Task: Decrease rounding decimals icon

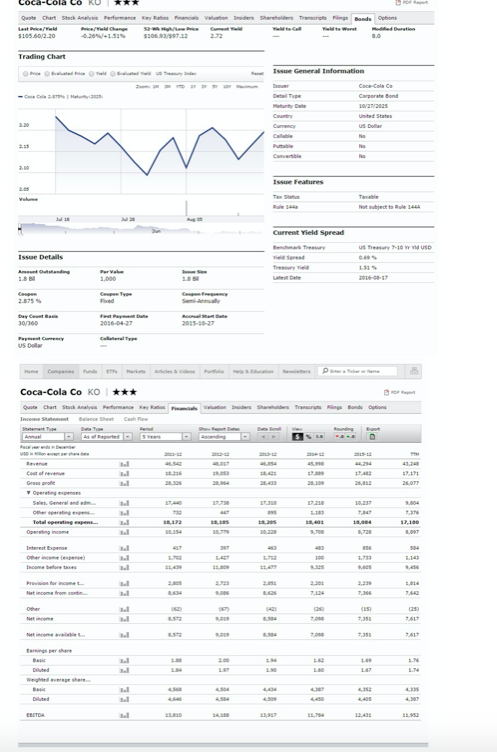Action: tap(339, 436)
